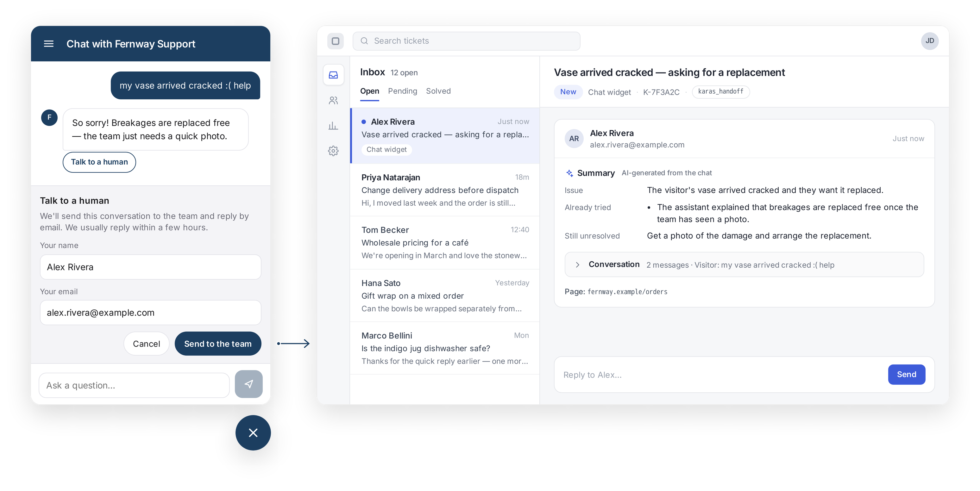Click the Talk to a human button

[99, 162]
